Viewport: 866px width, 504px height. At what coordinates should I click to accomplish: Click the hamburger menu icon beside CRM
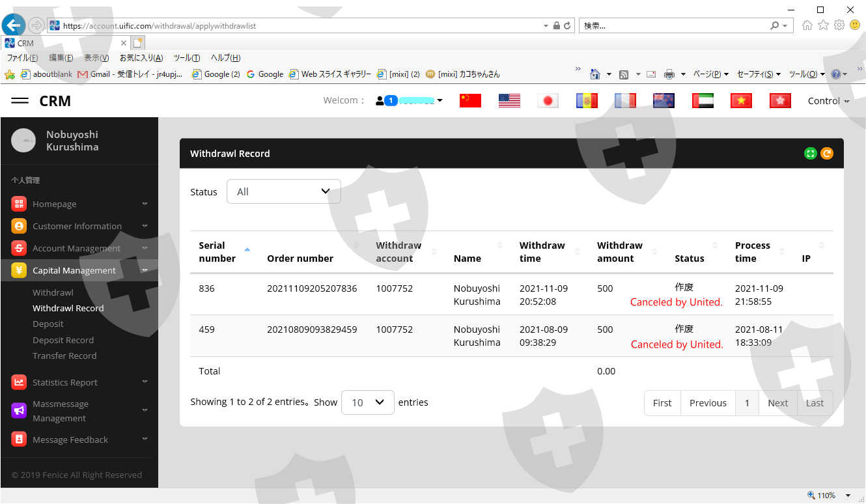[20, 101]
